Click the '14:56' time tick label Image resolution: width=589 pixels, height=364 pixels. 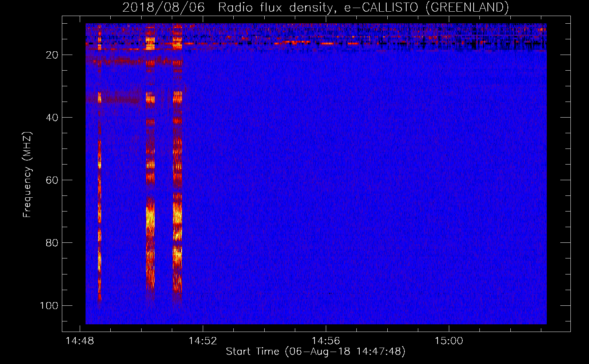pyautogui.click(x=325, y=341)
